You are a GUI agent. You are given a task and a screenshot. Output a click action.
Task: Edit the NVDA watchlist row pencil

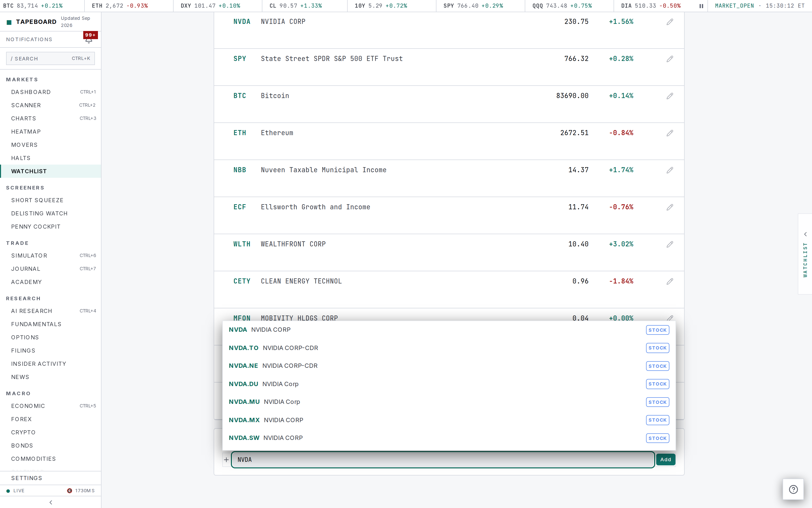coord(670,22)
